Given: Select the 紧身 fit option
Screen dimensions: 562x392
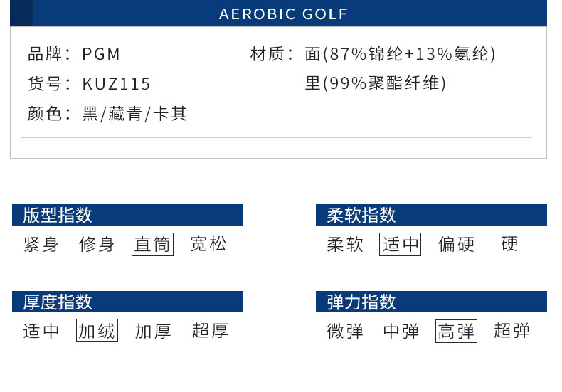Looking at the screenshot, I should click(x=41, y=245).
